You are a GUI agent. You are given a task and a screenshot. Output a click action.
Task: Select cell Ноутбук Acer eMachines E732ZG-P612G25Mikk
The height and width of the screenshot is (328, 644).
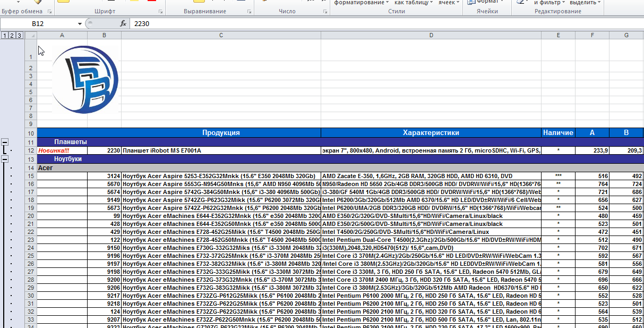[x=221, y=296]
